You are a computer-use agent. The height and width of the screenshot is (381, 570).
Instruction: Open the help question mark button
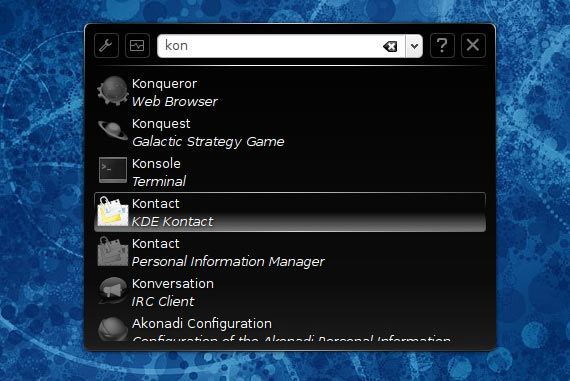click(x=442, y=45)
